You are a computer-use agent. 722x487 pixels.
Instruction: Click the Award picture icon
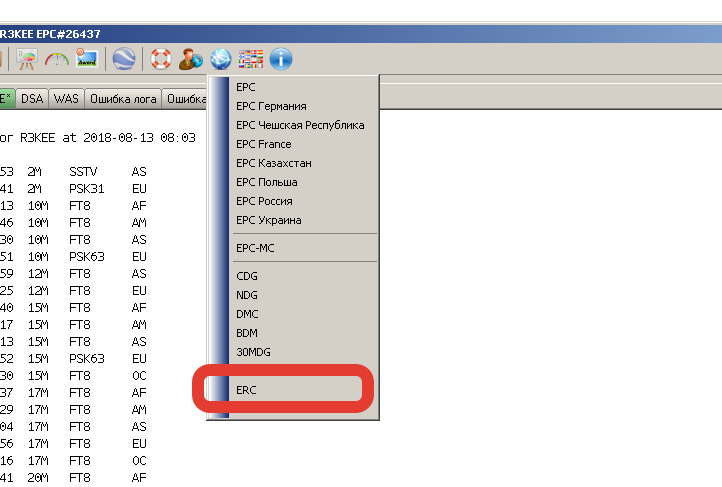86,59
